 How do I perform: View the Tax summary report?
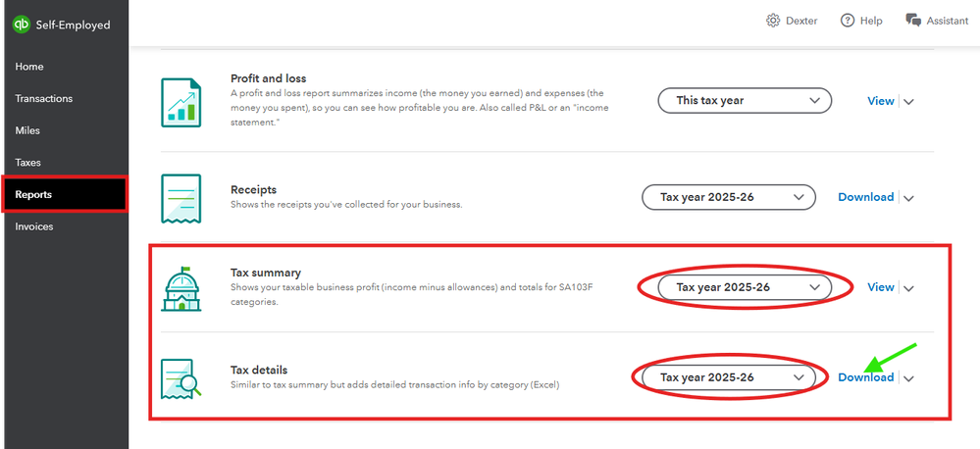(881, 287)
